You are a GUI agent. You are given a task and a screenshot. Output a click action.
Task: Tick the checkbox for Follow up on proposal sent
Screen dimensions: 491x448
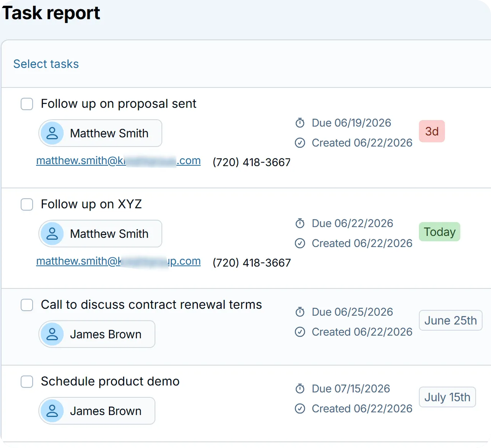[x=27, y=104]
